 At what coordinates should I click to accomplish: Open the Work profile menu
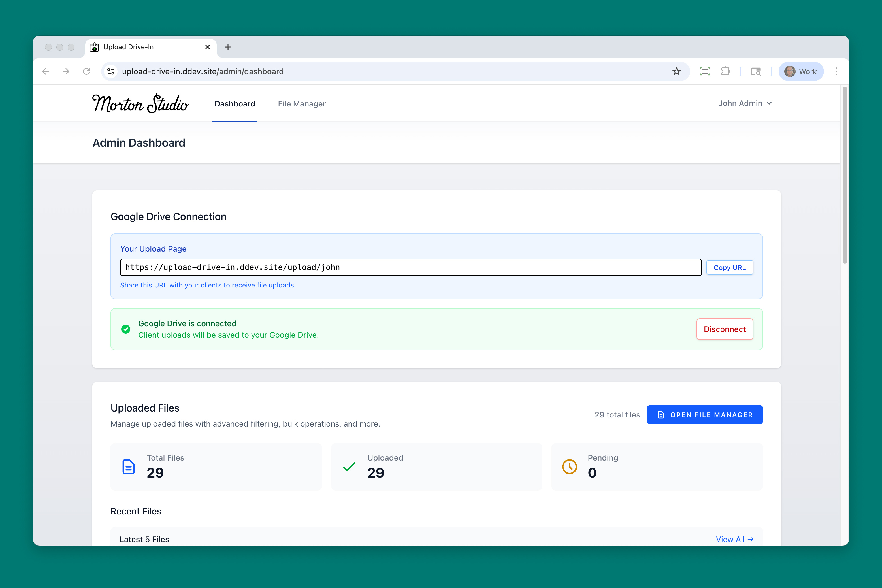coord(801,71)
